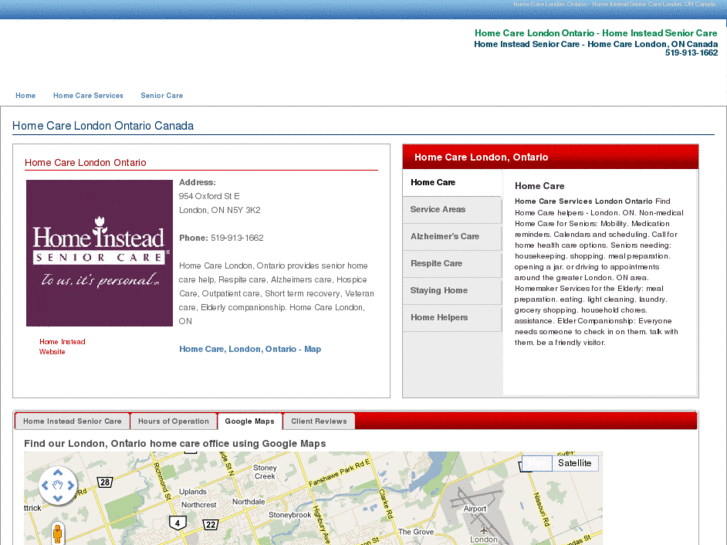Click Phone: 519-913-1662 in address block

point(221,238)
